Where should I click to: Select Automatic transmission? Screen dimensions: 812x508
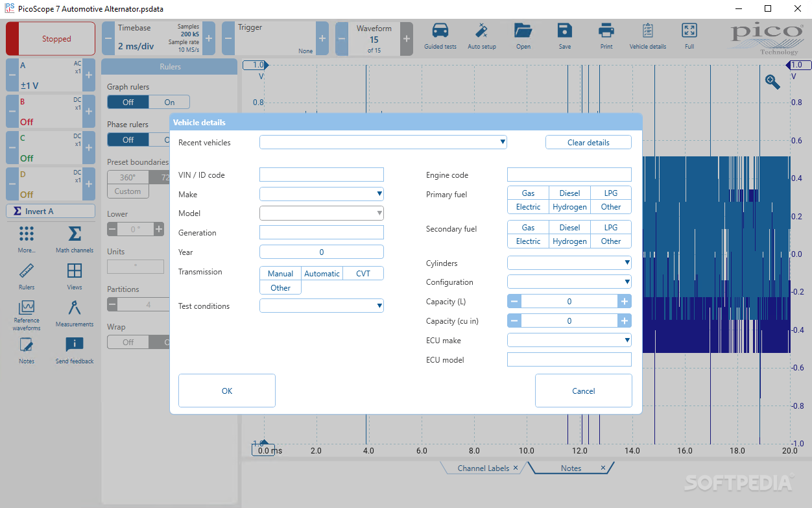tap(322, 273)
